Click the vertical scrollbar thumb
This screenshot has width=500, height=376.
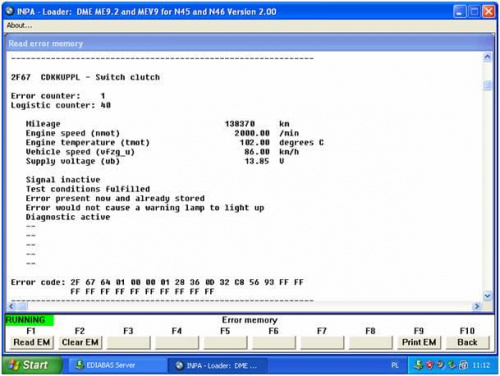pyautogui.click(x=487, y=85)
